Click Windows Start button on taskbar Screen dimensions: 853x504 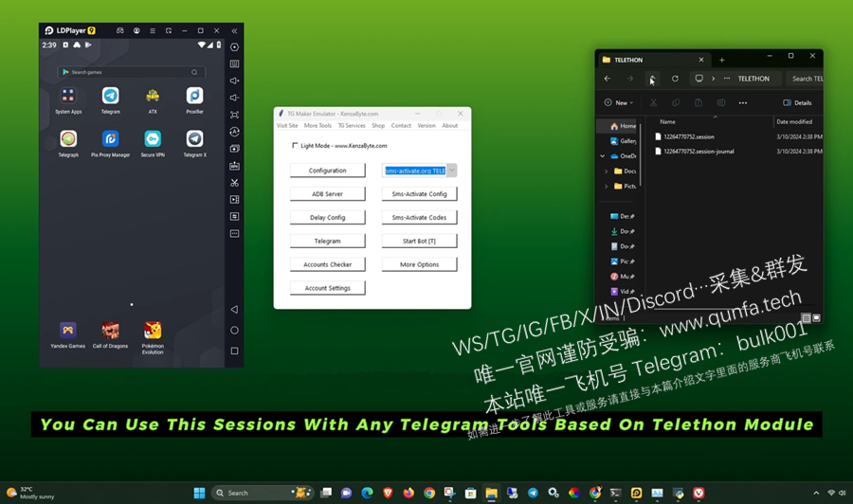tap(200, 494)
